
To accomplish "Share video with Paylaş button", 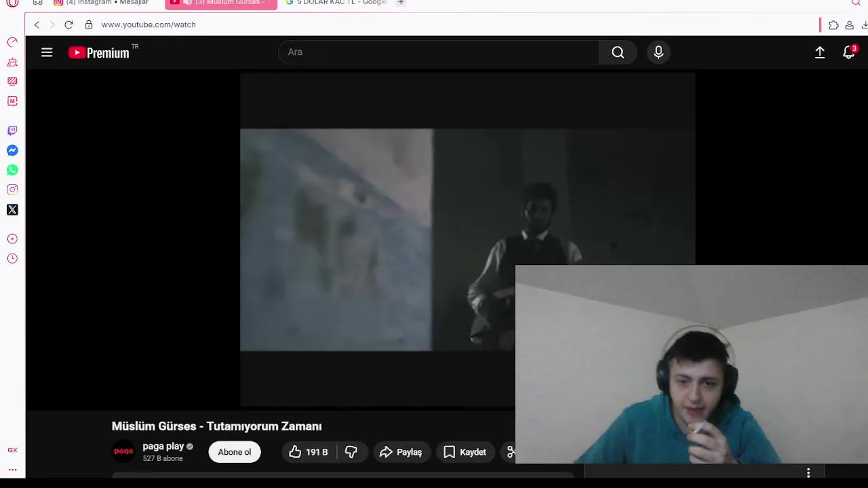I will [x=401, y=452].
